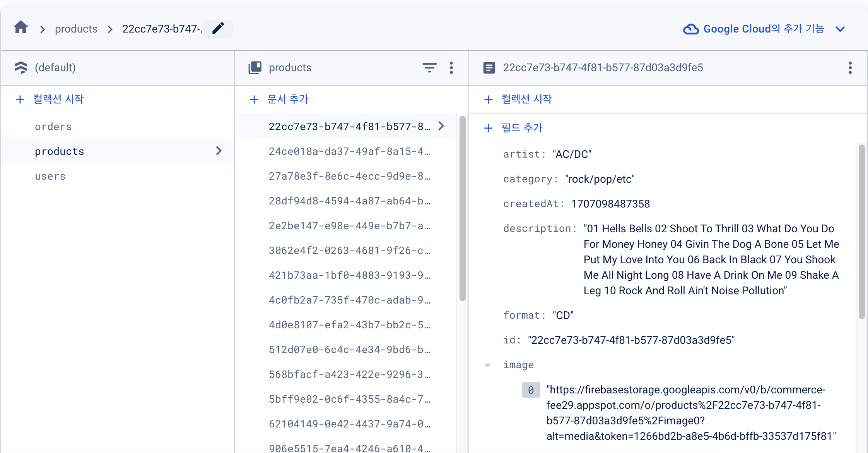Open products collection three-dot menu
868x453 pixels.
[x=451, y=68]
